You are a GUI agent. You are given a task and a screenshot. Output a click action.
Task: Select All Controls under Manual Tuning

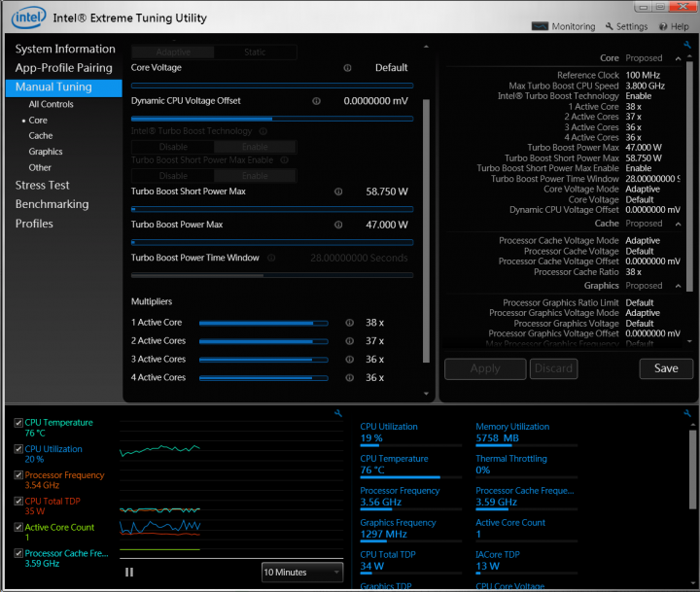click(x=51, y=104)
